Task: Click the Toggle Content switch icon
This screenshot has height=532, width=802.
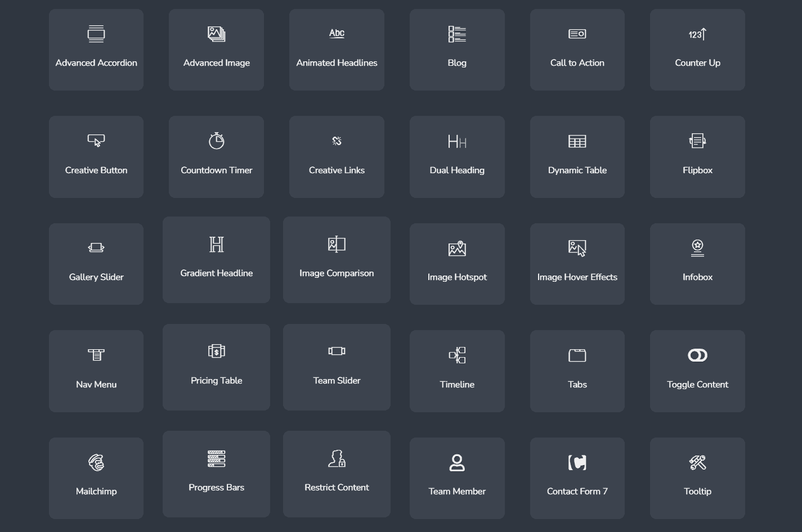Action: pos(697,355)
